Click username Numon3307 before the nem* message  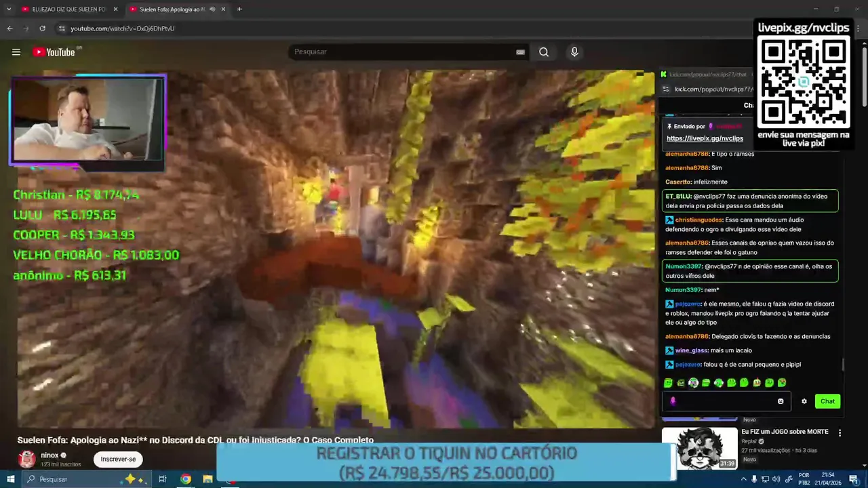[x=684, y=290]
